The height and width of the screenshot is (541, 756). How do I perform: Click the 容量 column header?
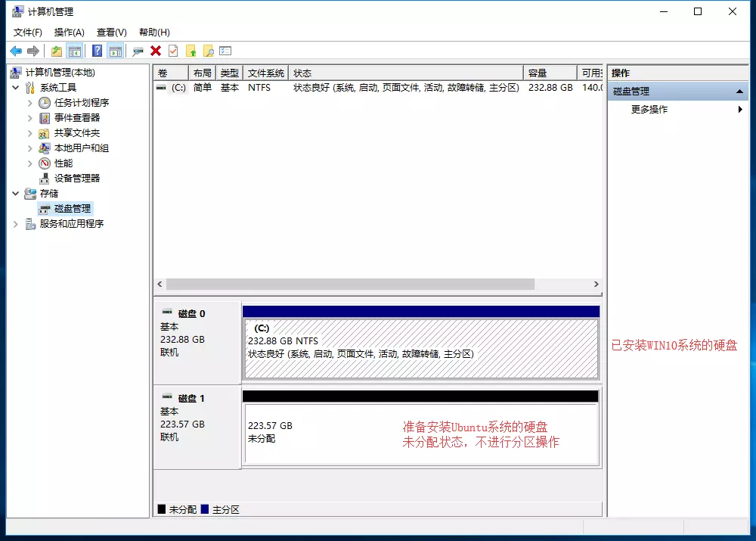point(550,73)
